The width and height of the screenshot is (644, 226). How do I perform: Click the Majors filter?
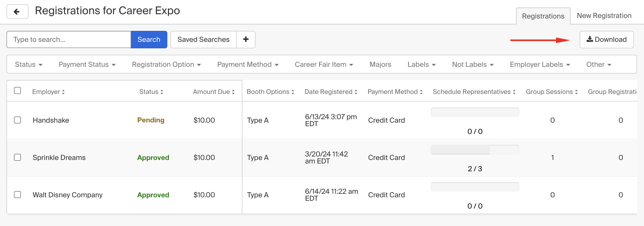click(x=380, y=64)
